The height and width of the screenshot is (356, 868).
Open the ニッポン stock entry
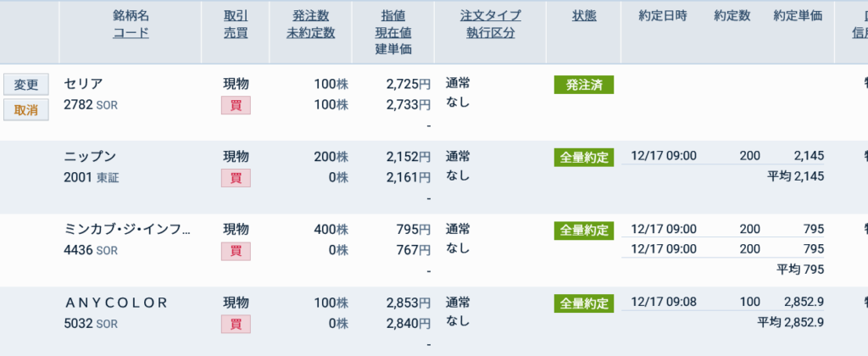tap(90, 157)
